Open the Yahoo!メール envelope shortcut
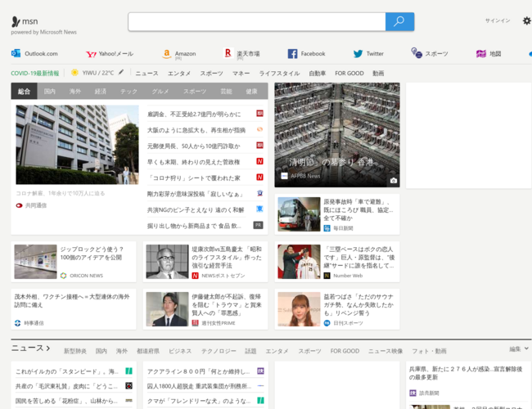 click(x=90, y=53)
